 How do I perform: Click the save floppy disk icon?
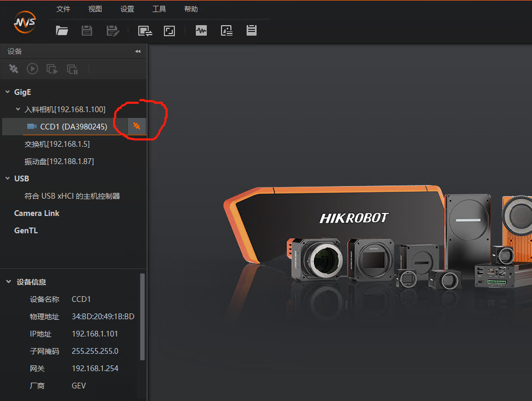tap(87, 31)
